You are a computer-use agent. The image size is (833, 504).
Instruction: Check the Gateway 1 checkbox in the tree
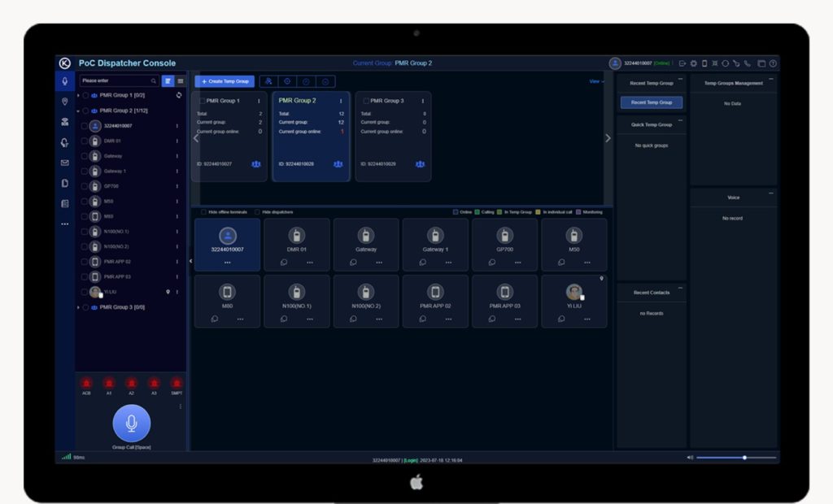coord(84,172)
